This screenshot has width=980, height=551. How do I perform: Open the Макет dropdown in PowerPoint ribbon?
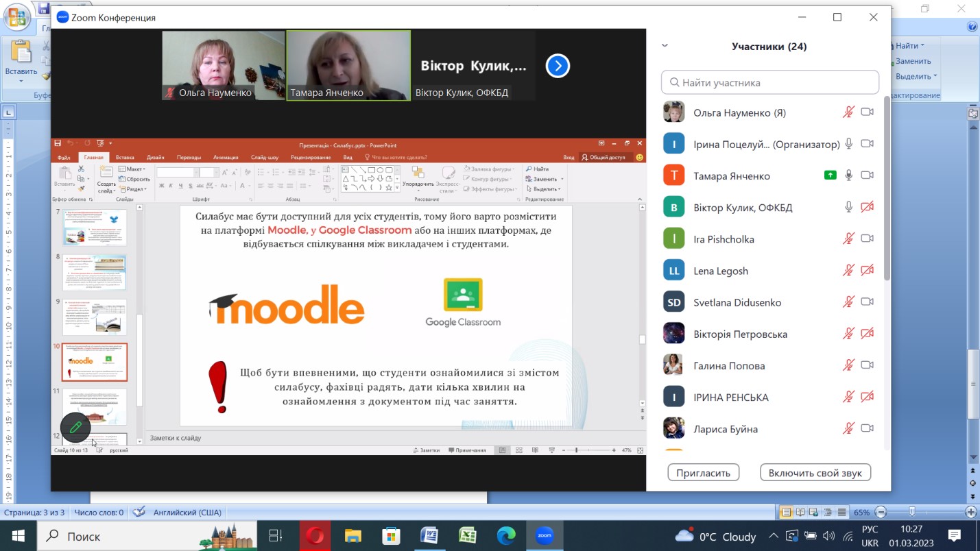[133, 169]
